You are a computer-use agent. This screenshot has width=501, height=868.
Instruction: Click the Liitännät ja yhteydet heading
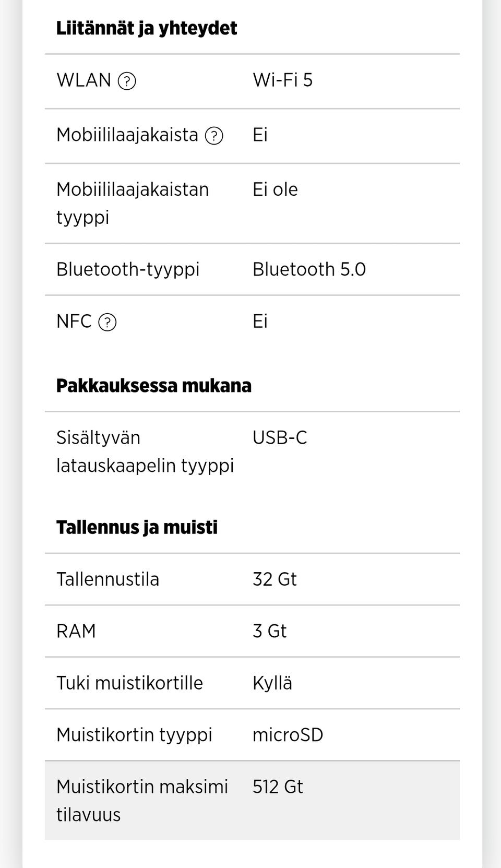[147, 28]
